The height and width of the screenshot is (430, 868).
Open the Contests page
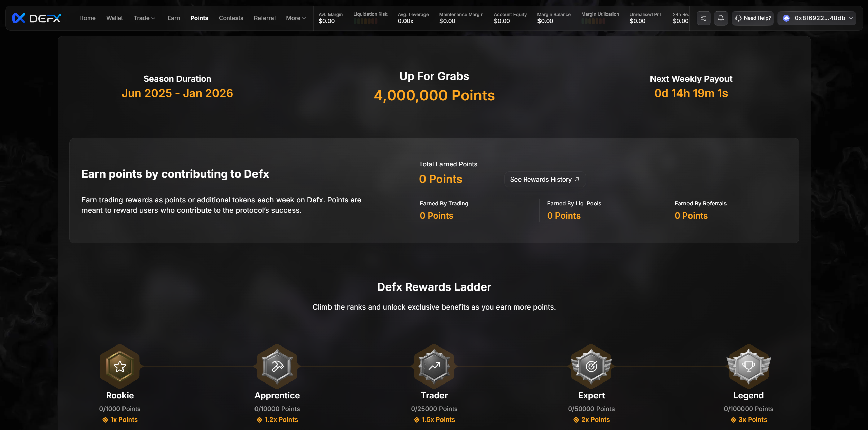231,18
